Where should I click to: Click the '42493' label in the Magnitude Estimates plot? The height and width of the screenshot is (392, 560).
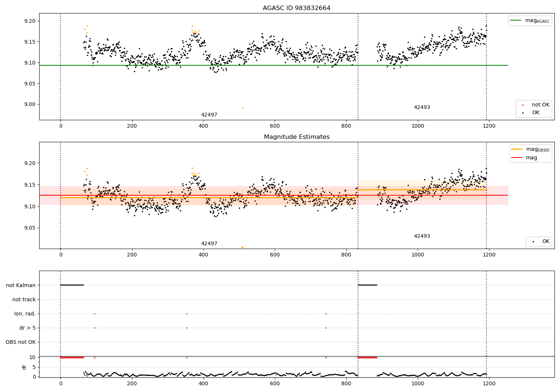pos(422,236)
